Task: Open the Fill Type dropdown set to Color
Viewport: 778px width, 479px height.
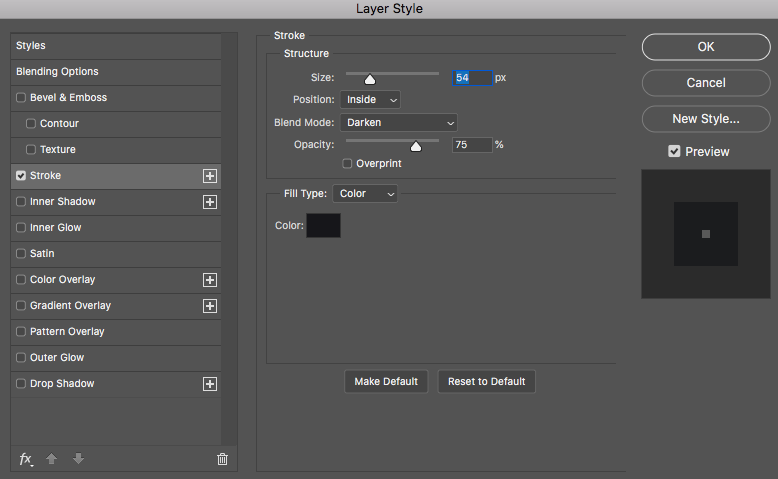Action: (365, 194)
